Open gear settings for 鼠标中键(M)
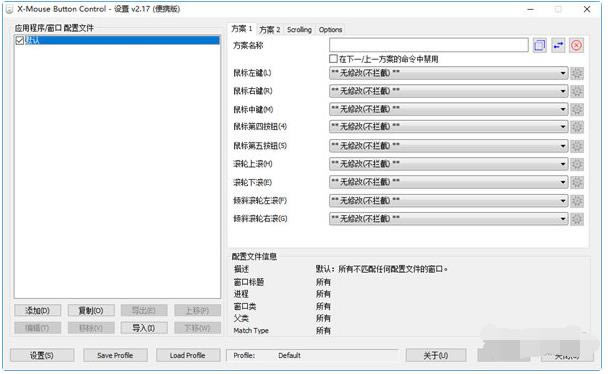608x374 pixels. [577, 109]
